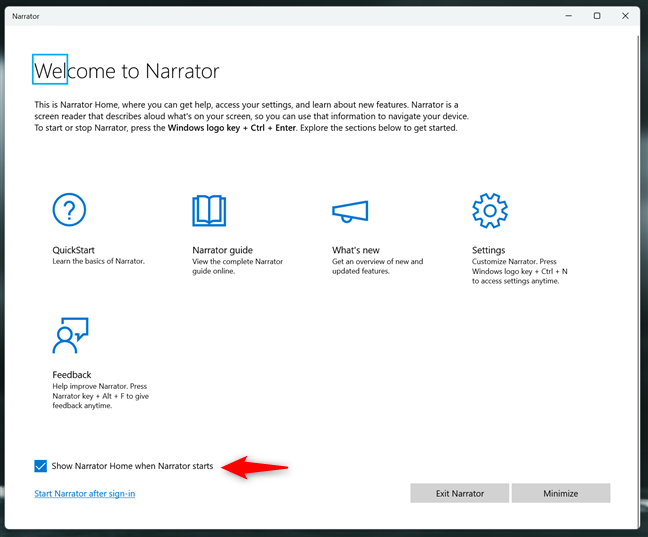Select the Feedback title text
This screenshot has width=648, height=537.
[71, 375]
